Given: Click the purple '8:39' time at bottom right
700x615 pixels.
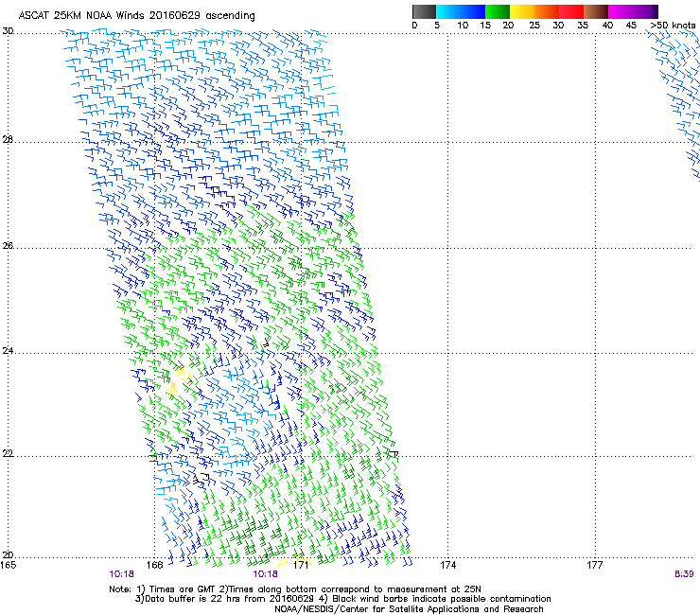Looking at the screenshot, I should (x=684, y=574).
